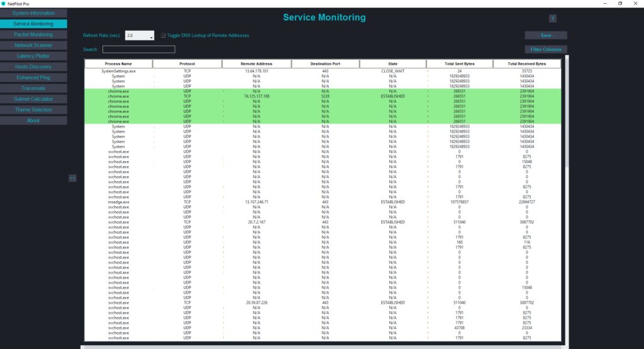Click the sent bytes value 160
Image resolution: width=644 pixels, height=349 pixels.
click(460, 242)
